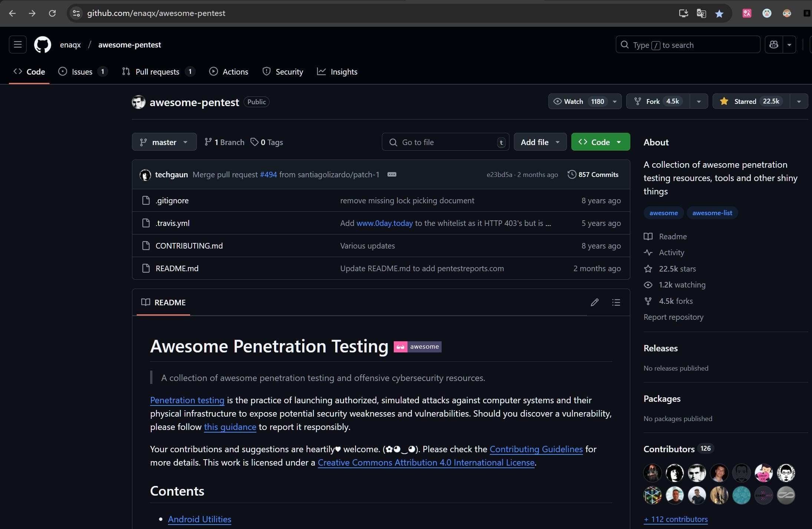Click the install app icon in address bar
The height and width of the screenshot is (529, 812).
click(683, 13)
